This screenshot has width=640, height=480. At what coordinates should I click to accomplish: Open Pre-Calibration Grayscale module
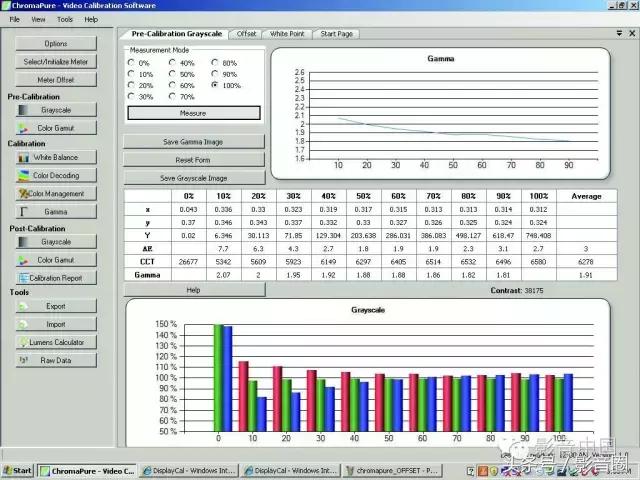[x=56, y=110]
